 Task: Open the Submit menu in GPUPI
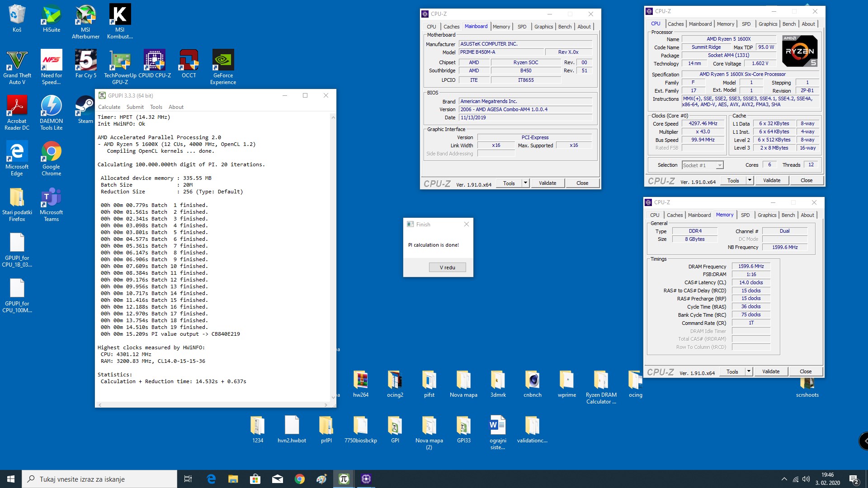click(135, 107)
